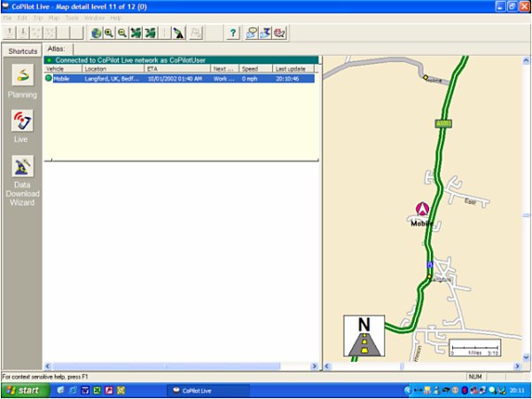Click the NUM indicator in status bar
The height and width of the screenshot is (399, 532).
[475, 377]
